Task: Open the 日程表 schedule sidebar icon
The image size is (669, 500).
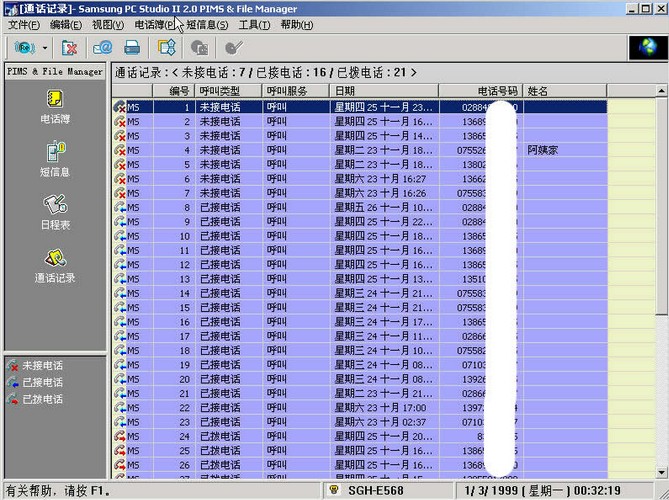Action: point(55,212)
